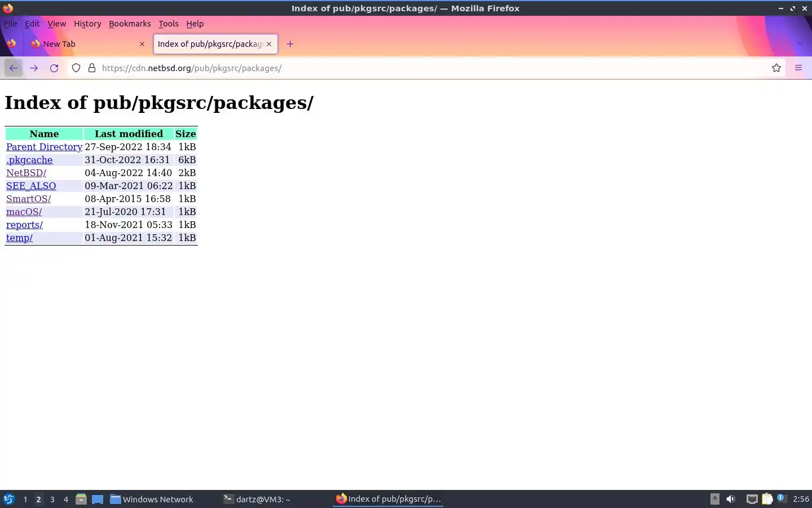Open the Bookmarks menu
Screen dimensions: 812x508
(x=130, y=24)
